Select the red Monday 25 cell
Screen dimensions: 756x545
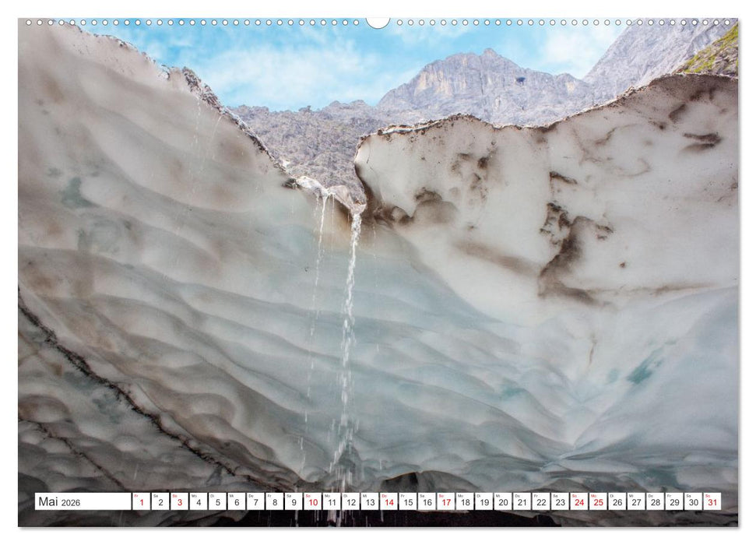coord(596,505)
